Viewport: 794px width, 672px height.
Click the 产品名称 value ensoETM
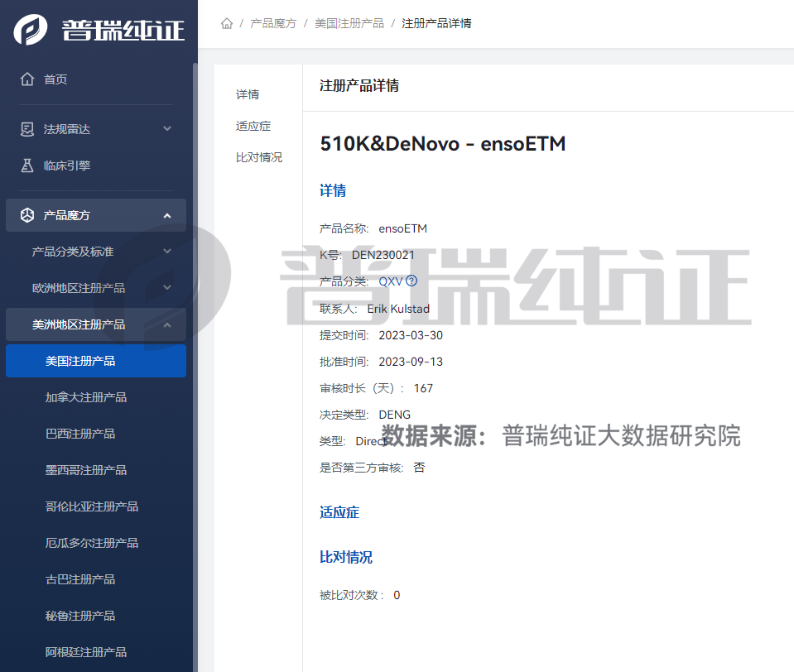pos(403,228)
